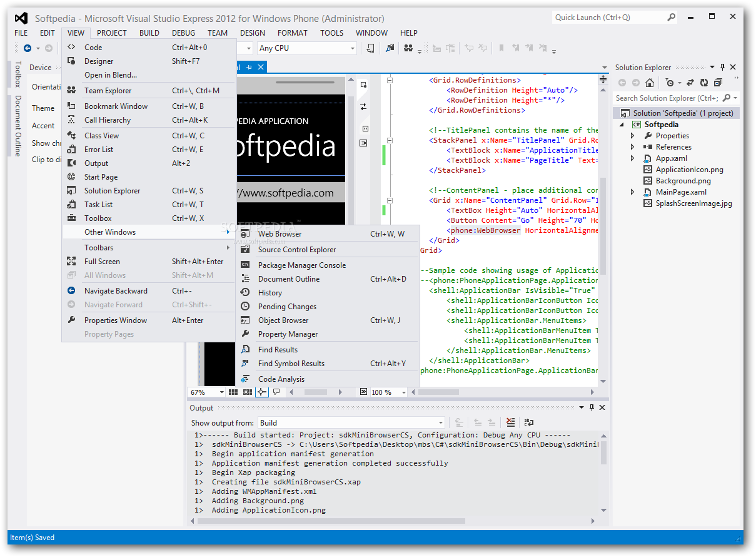The image size is (756, 557).
Task: Click Quick Launch search magnifier icon
Action: pos(671,18)
